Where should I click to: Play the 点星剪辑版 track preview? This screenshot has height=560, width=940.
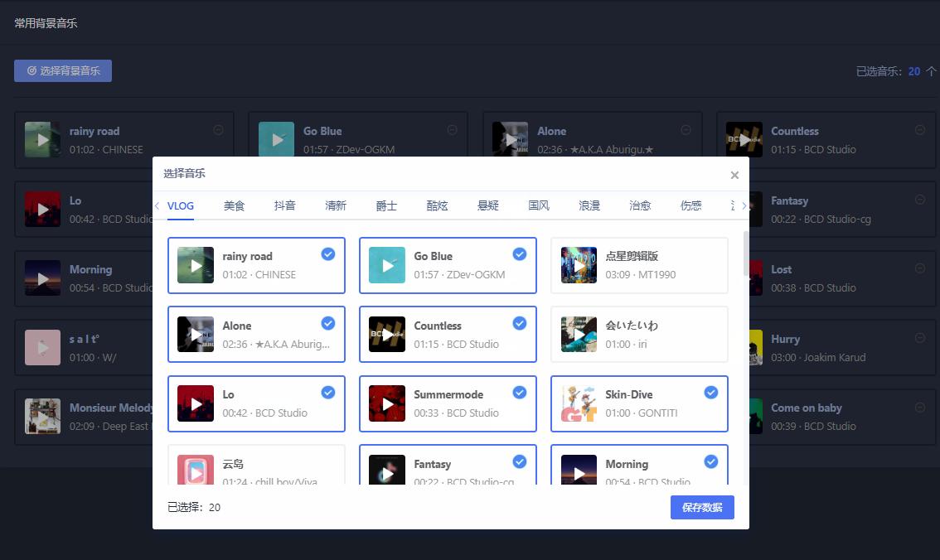(x=579, y=265)
